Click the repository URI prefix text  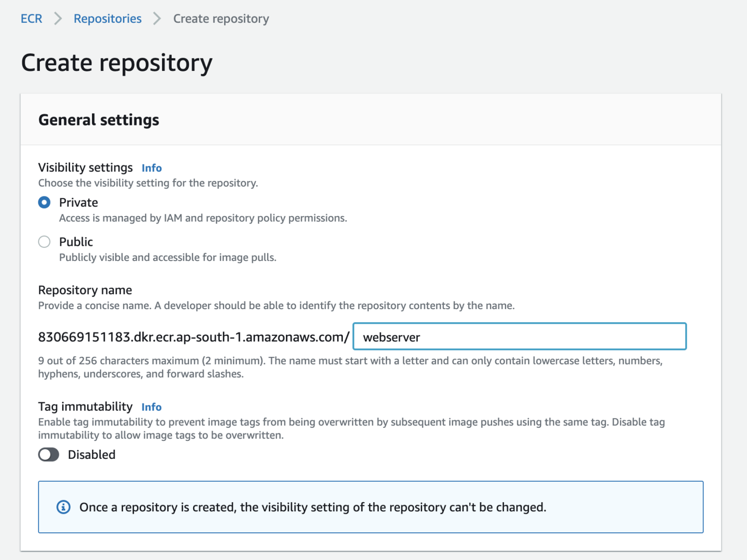[x=193, y=336]
